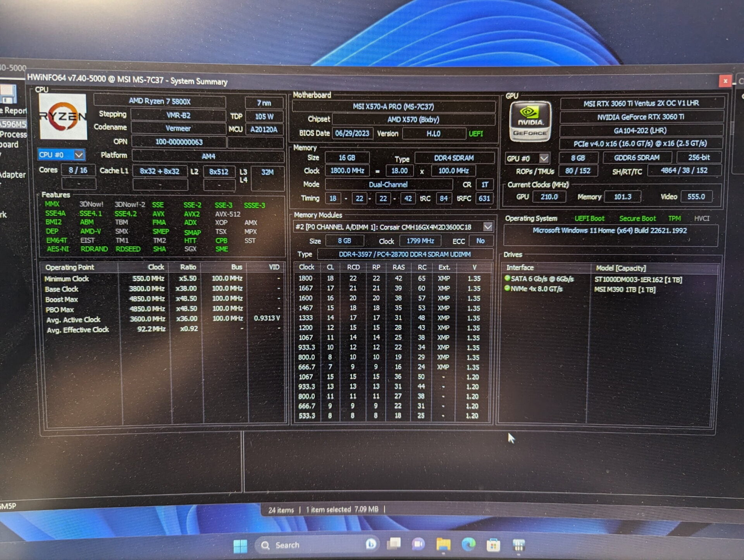Click the Interface column header in Drives

click(546, 268)
